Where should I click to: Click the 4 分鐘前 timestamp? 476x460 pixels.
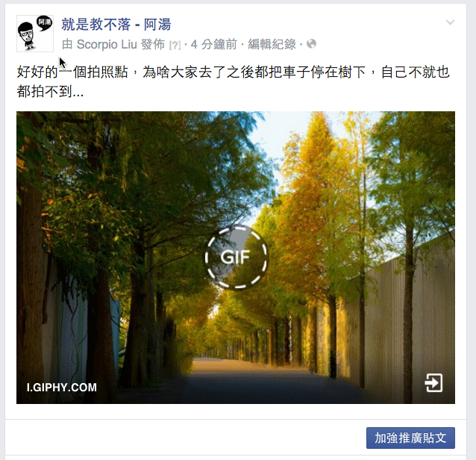tap(214, 44)
